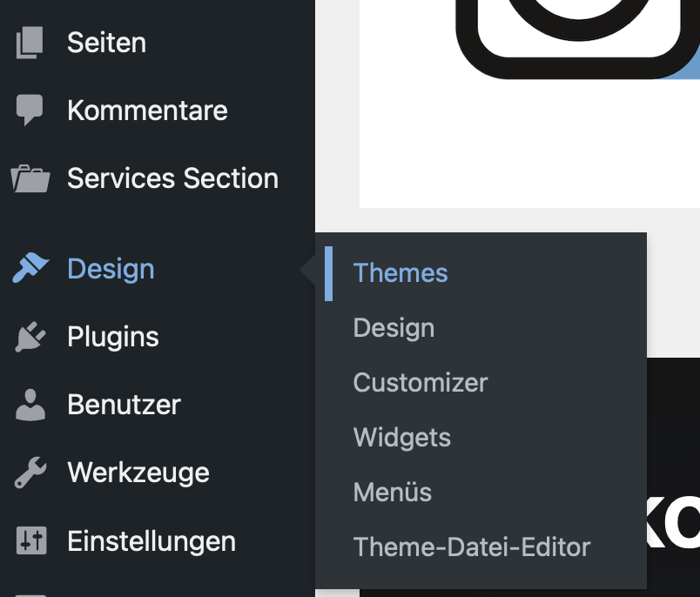Open the Werkzeuge menu label
Viewport: 700px width, 597px height.
(x=138, y=473)
